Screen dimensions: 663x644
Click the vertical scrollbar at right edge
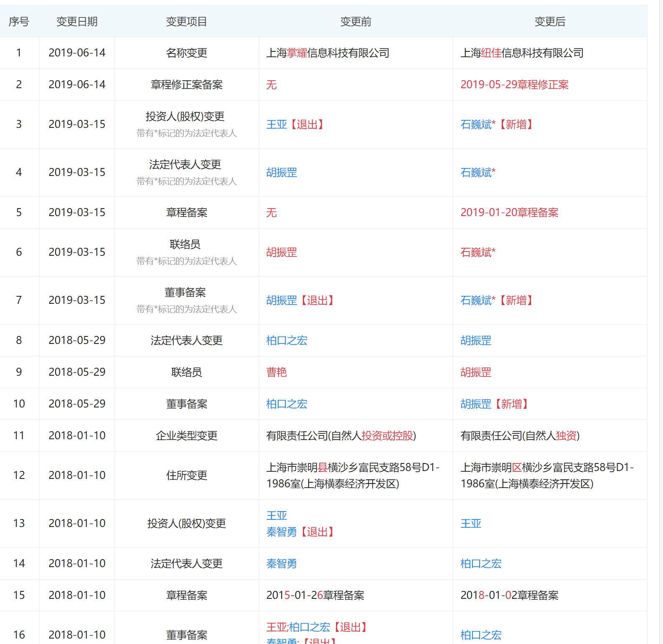tap(661, 322)
